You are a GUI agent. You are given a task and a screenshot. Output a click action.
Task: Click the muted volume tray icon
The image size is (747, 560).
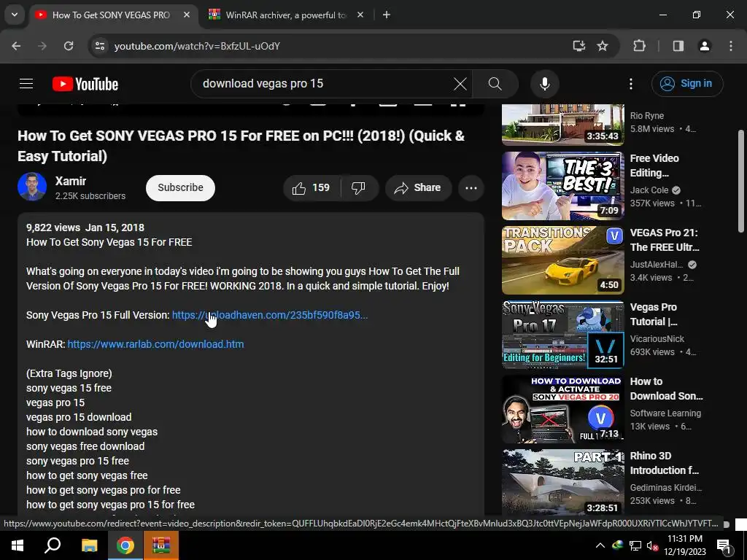click(653, 545)
